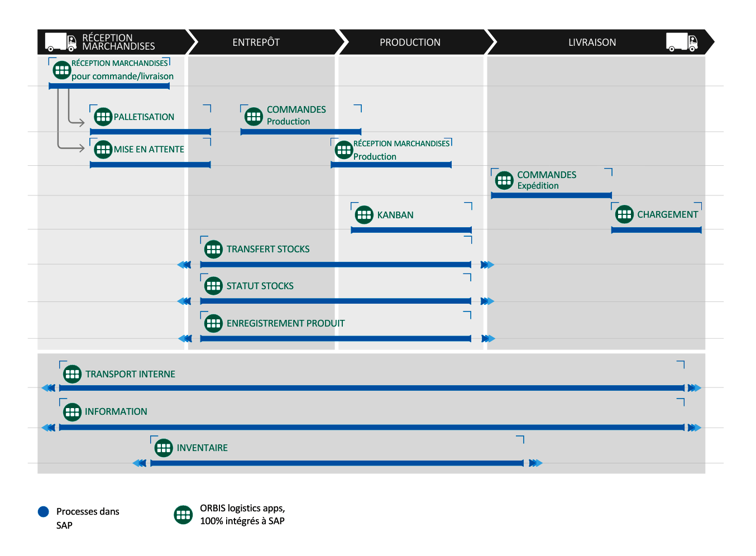Click the Mise en attente label
This screenshot has height=556, width=756.
149,150
